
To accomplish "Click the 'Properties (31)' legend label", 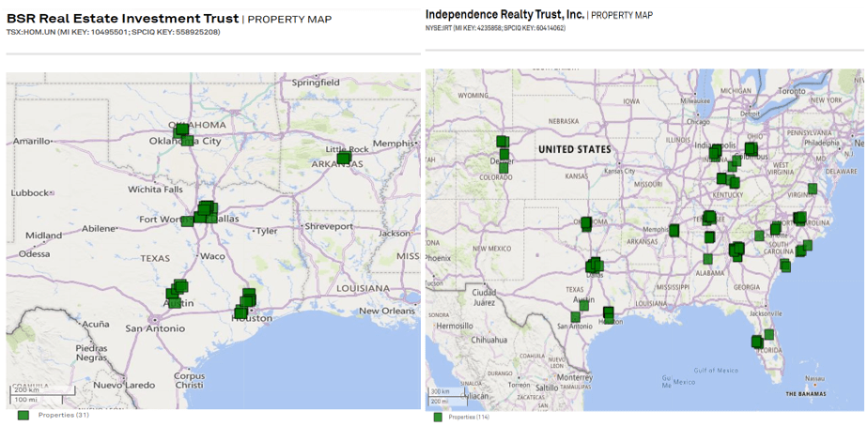I will (x=63, y=415).
